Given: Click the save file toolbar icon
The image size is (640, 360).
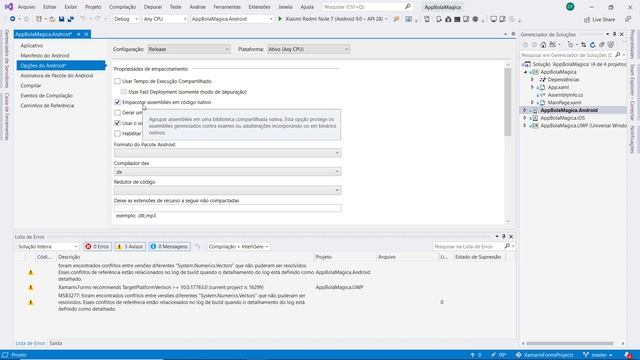Looking at the screenshot, I should pyautogui.click(x=62, y=19).
